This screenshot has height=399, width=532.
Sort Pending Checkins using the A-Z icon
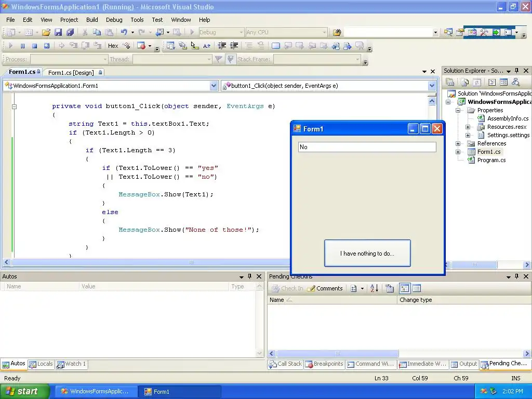click(x=374, y=288)
